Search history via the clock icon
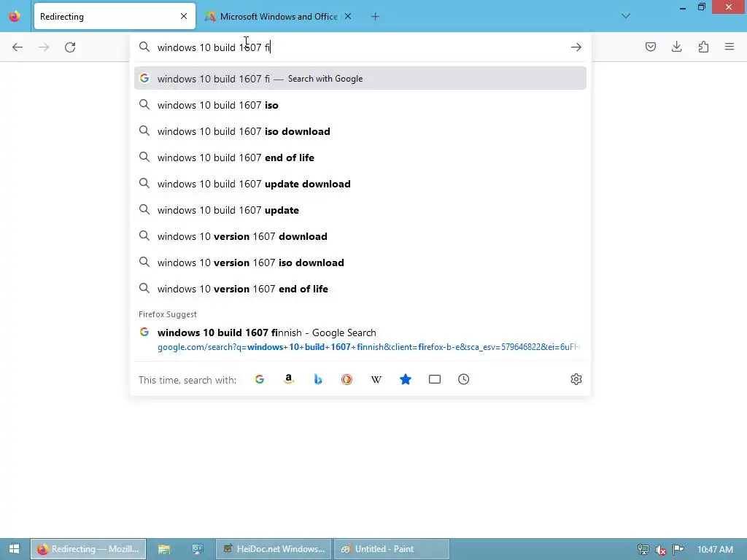This screenshot has width=747, height=560. (x=463, y=379)
